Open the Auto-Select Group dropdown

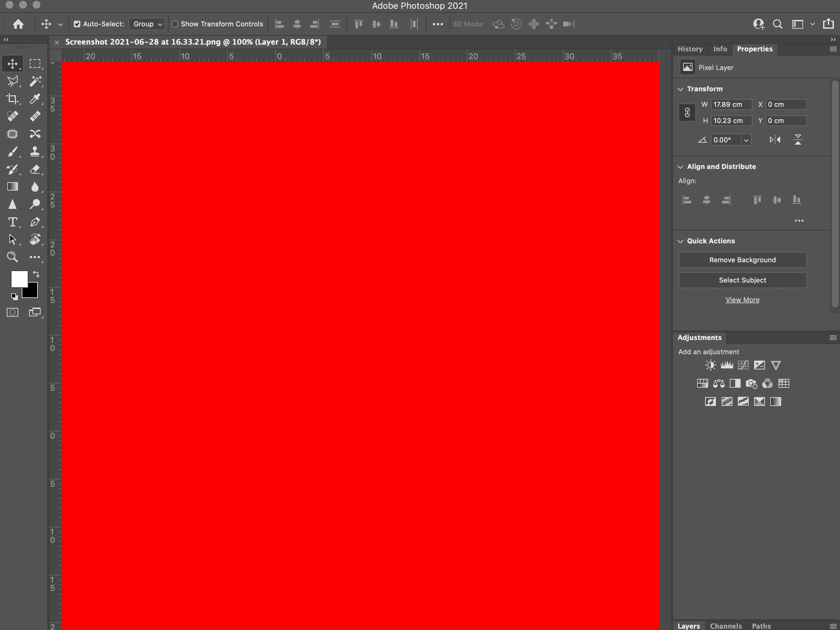point(146,24)
